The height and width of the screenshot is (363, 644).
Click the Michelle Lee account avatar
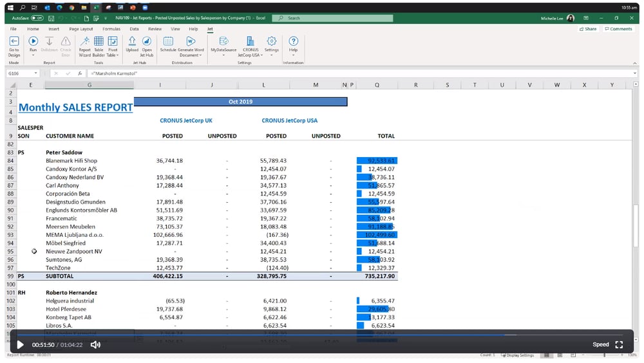(570, 18)
